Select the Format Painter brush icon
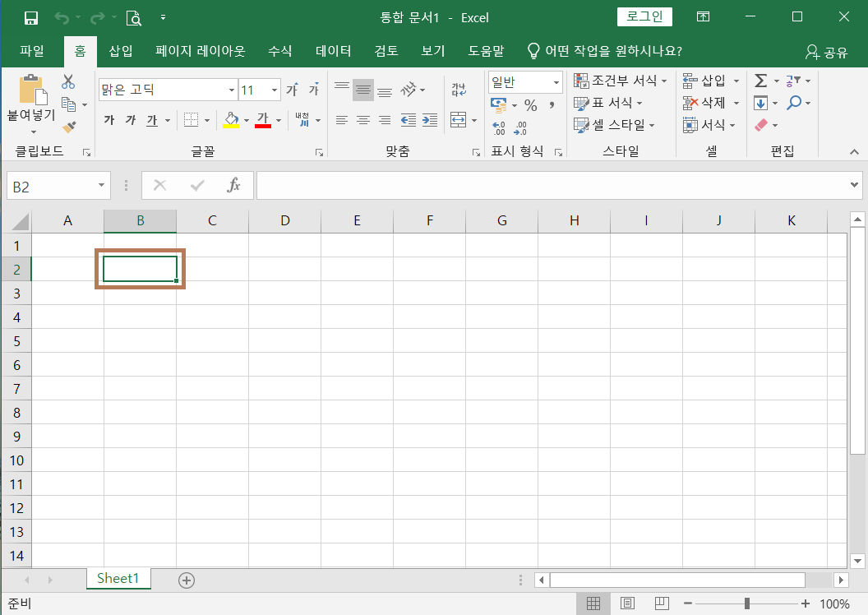 pyautogui.click(x=69, y=127)
